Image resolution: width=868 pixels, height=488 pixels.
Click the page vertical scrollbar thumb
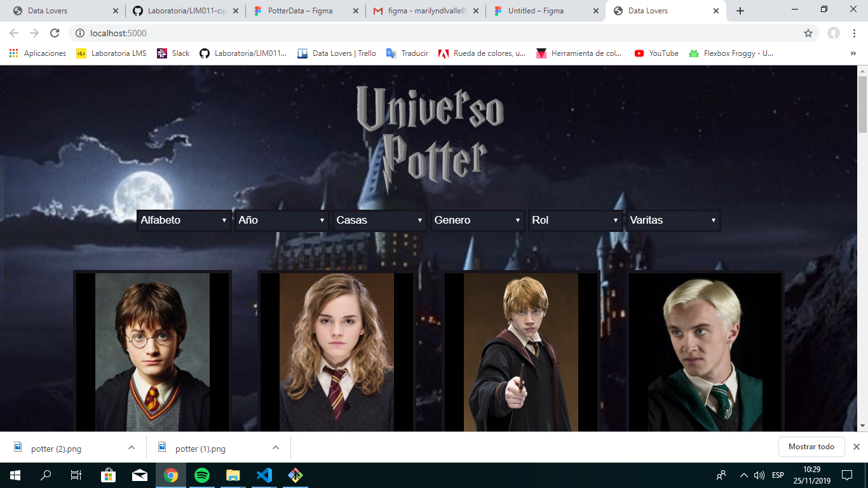pyautogui.click(x=862, y=104)
